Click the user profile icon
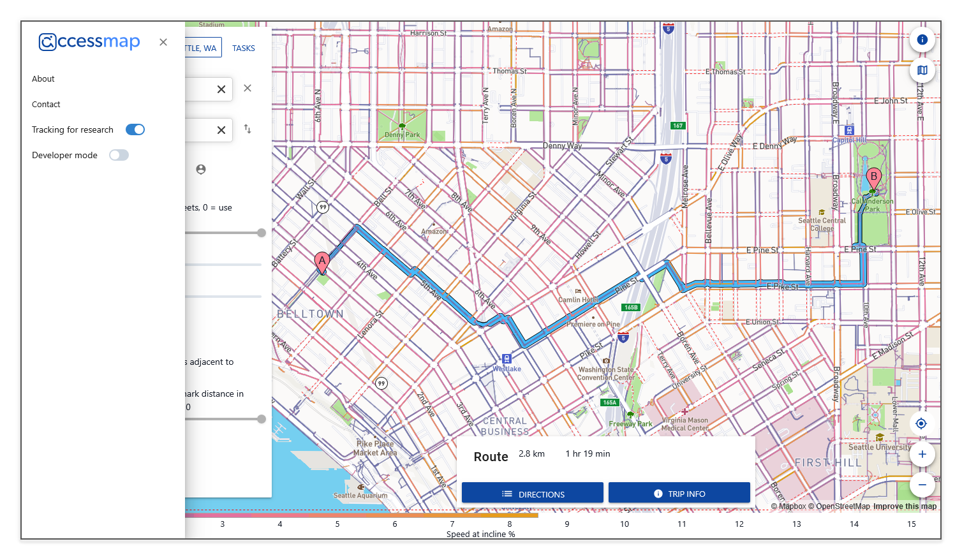Viewport: 962px width, 560px height. click(201, 169)
